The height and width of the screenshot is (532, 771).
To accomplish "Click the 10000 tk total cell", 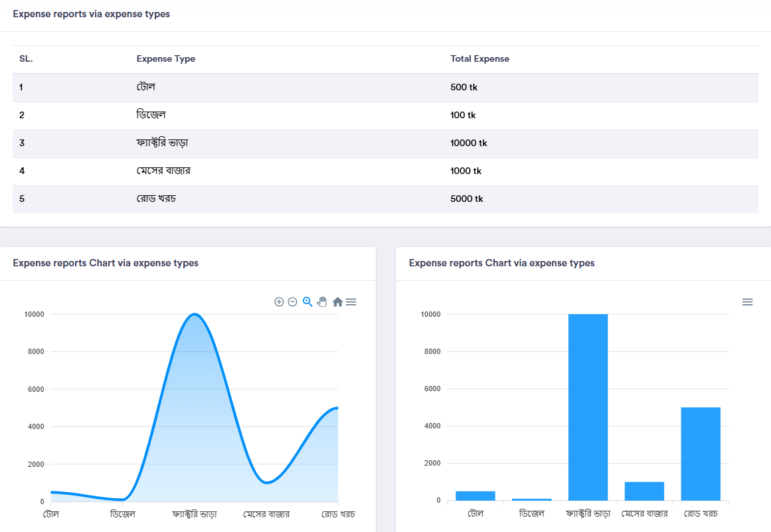I will pos(469,143).
